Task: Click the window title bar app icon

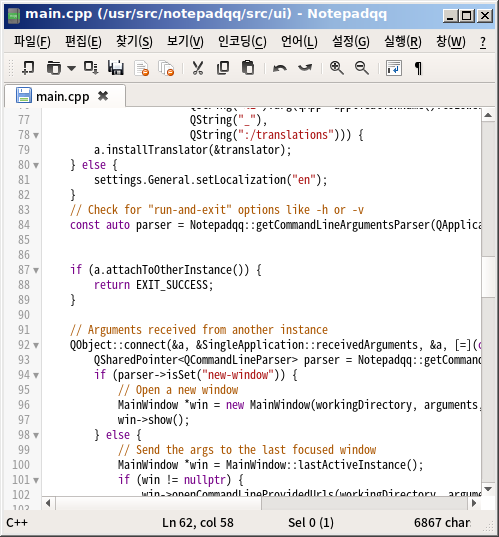Action: click(x=14, y=16)
